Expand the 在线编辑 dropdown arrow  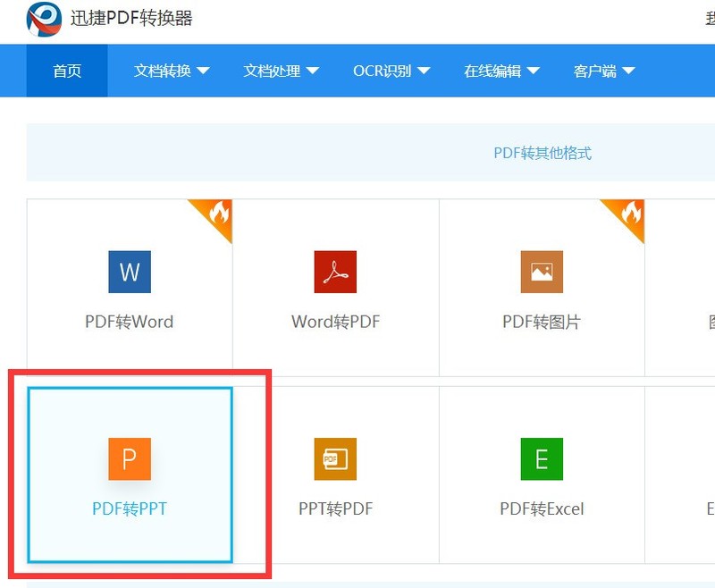[x=533, y=71]
